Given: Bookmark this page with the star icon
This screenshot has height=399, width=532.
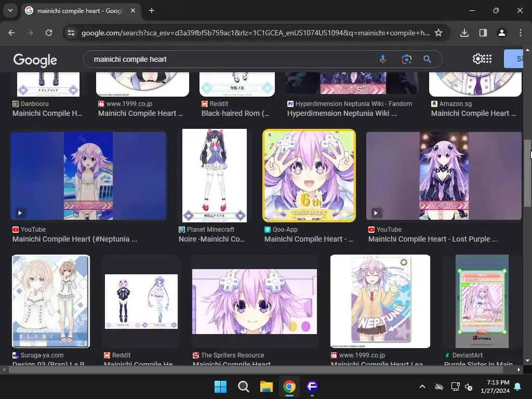Looking at the screenshot, I should click(438, 33).
